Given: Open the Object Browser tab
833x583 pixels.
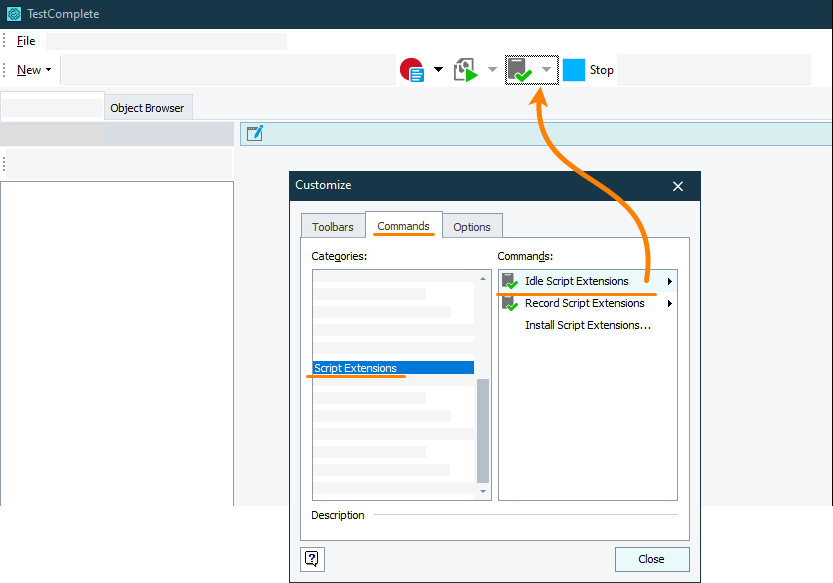Looking at the screenshot, I should pos(147,108).
